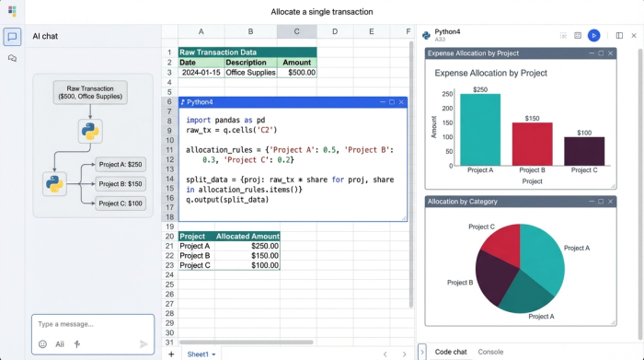This screenshot has width=644, height=360.
Task: Select column E header
Action: [x=372, y=31]
